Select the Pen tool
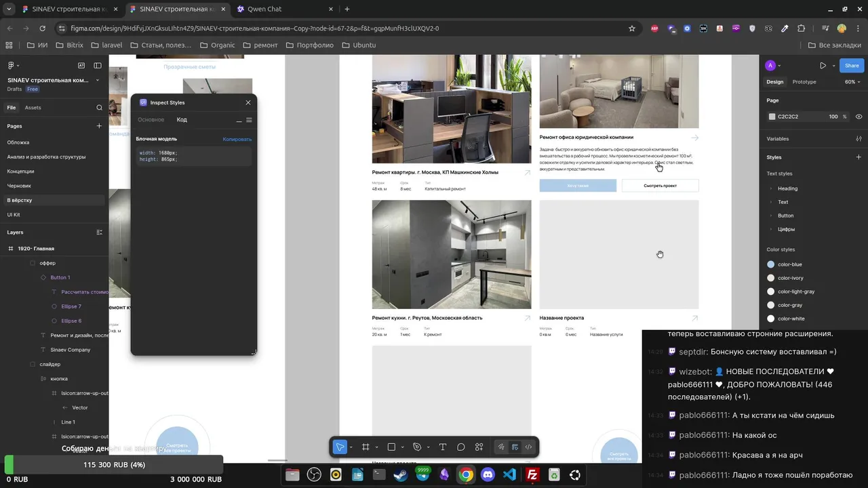The width and height of the screenshot is (868, 488). pos(417,447)
